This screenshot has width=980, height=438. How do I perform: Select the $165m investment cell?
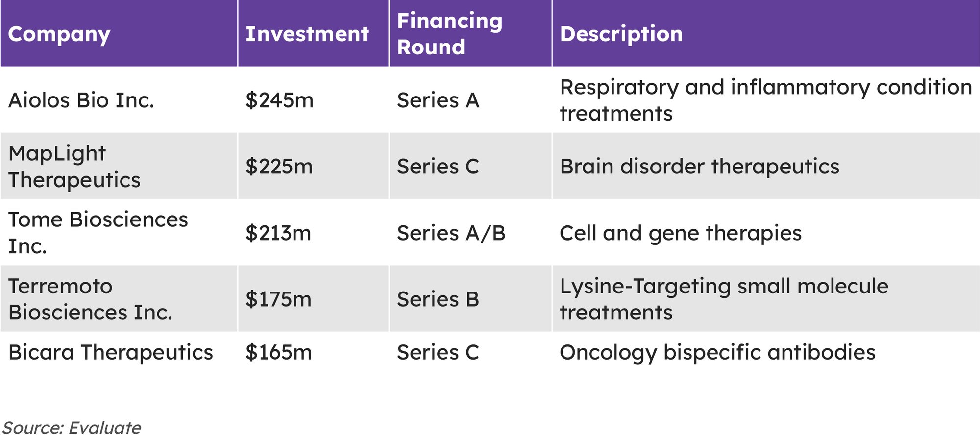click(x=278, y=353)
